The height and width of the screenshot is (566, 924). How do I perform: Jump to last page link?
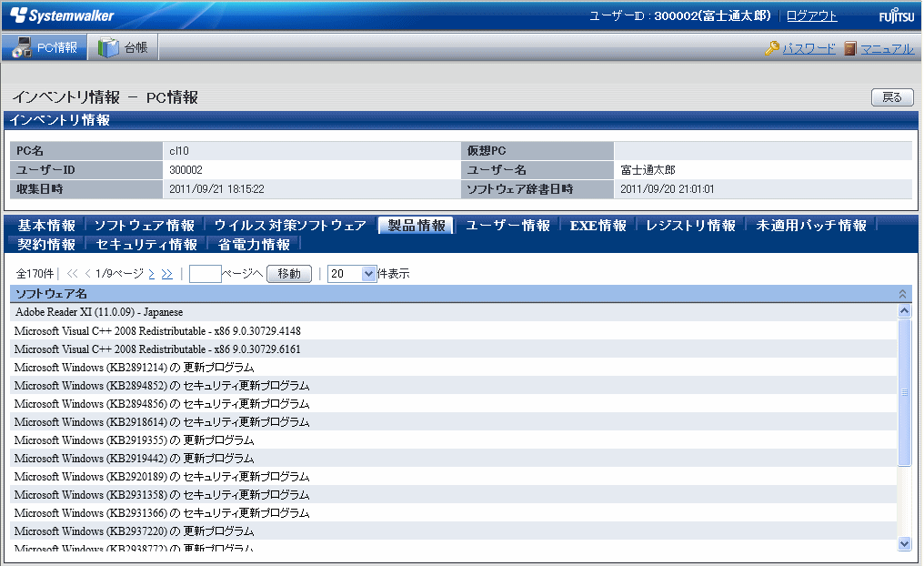[166, 274]
